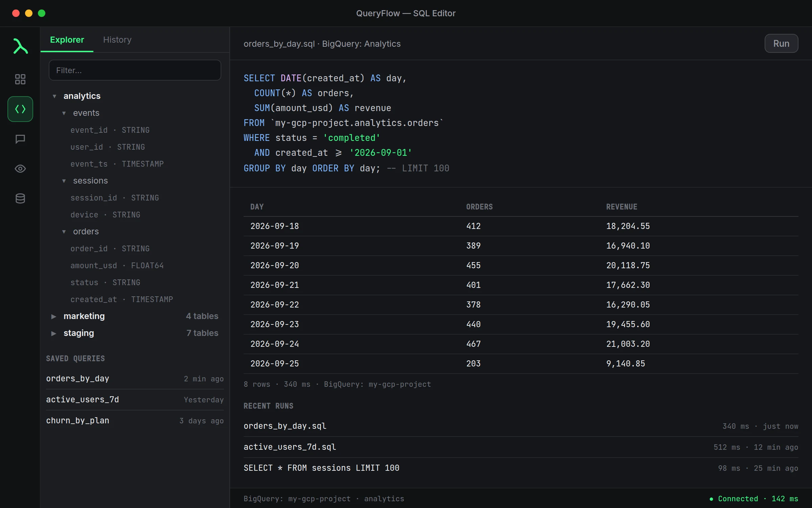Run the current query
The image size is (812, 508).
point(781,43)
